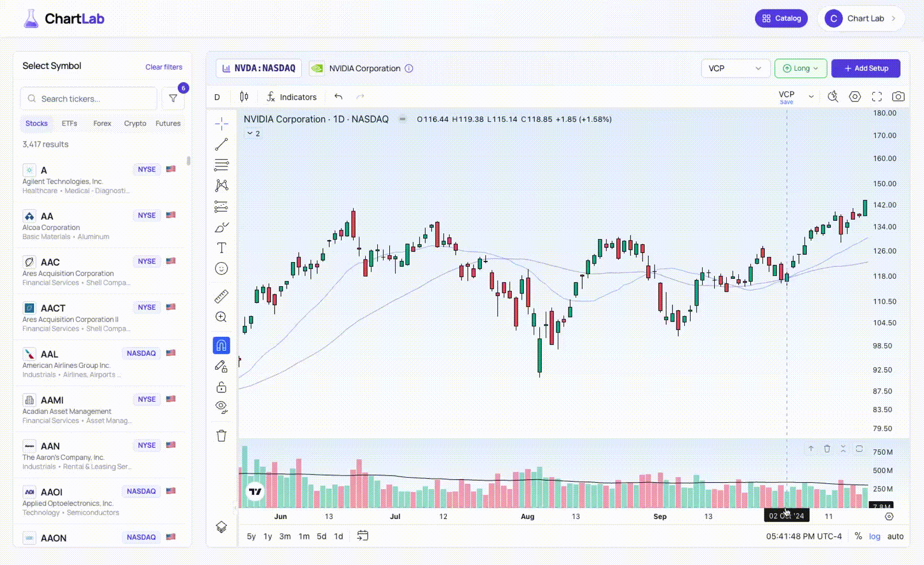
Task: Enter fullscreen chart mode
Action: [x=876, y=97]
